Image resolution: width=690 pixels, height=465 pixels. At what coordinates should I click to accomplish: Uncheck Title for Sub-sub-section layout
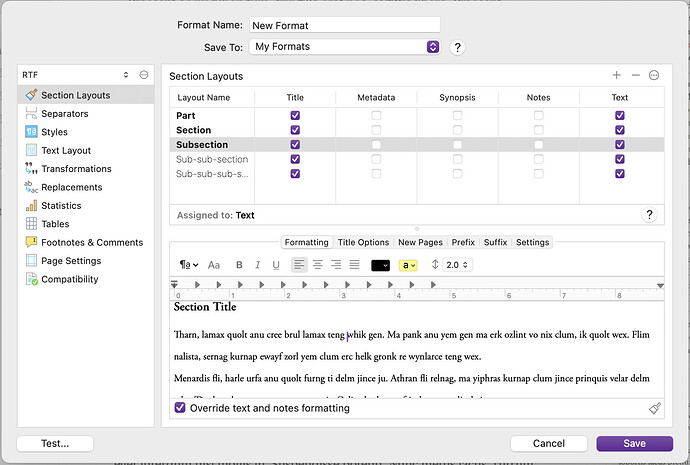tap(295, 159)
